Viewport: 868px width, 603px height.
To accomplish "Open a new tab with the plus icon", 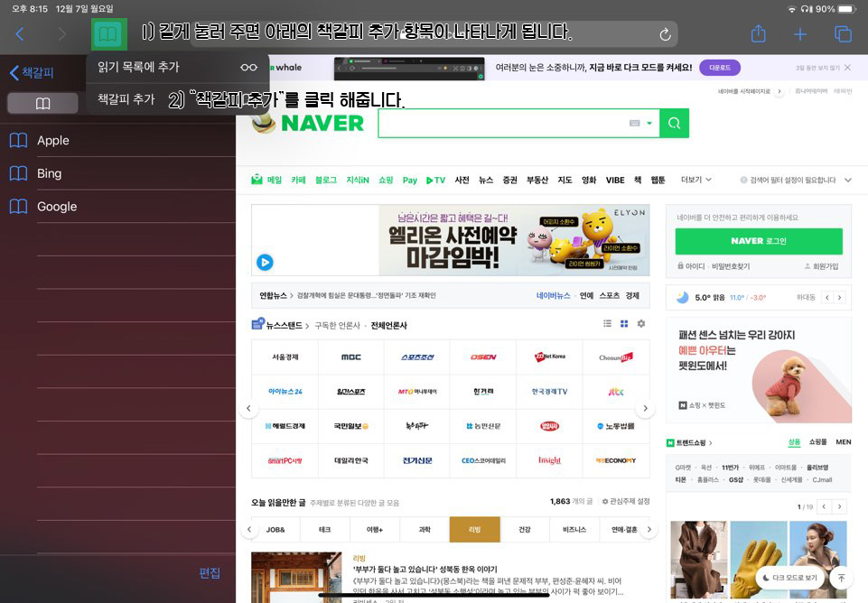I will 800,34.
